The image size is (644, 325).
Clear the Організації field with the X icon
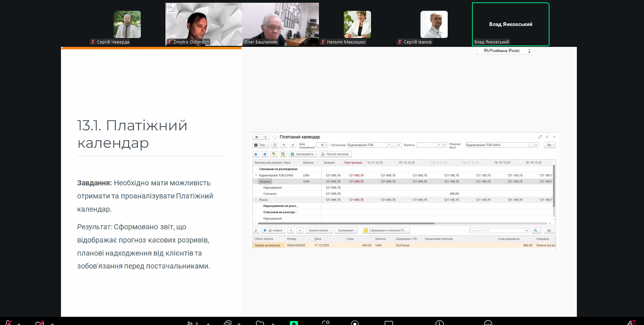point(399,145)
